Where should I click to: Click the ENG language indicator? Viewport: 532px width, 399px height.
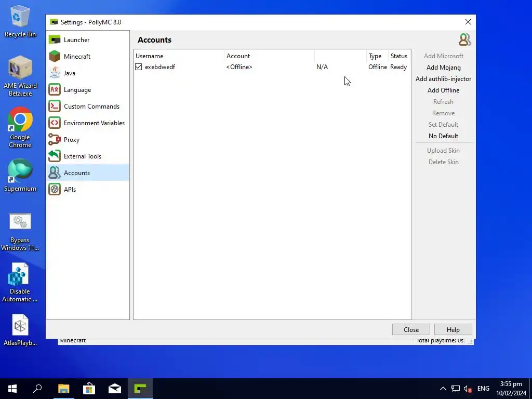(x=483, y=389)
